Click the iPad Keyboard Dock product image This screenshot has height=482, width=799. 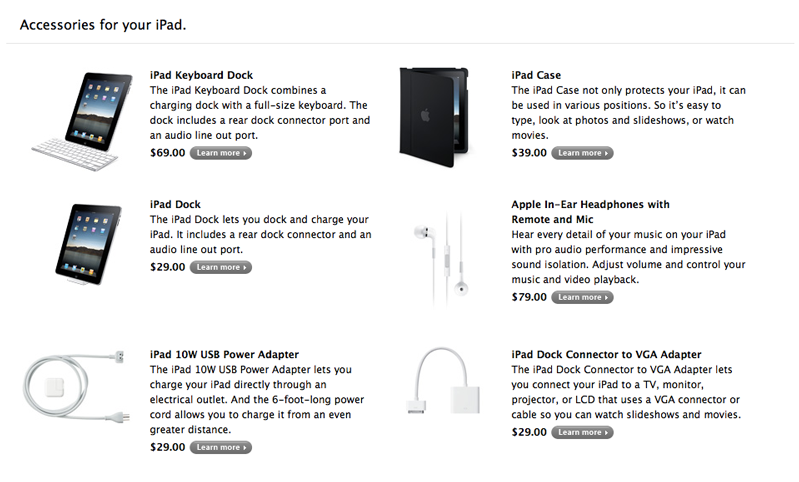coord(82,121)
